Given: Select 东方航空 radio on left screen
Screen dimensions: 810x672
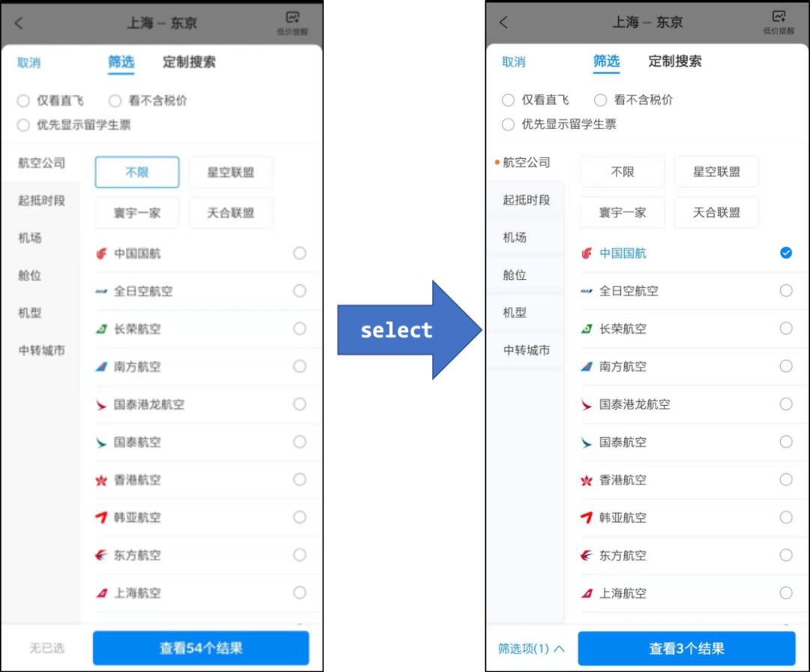Looking at the screenshot, I should [299, 555].
